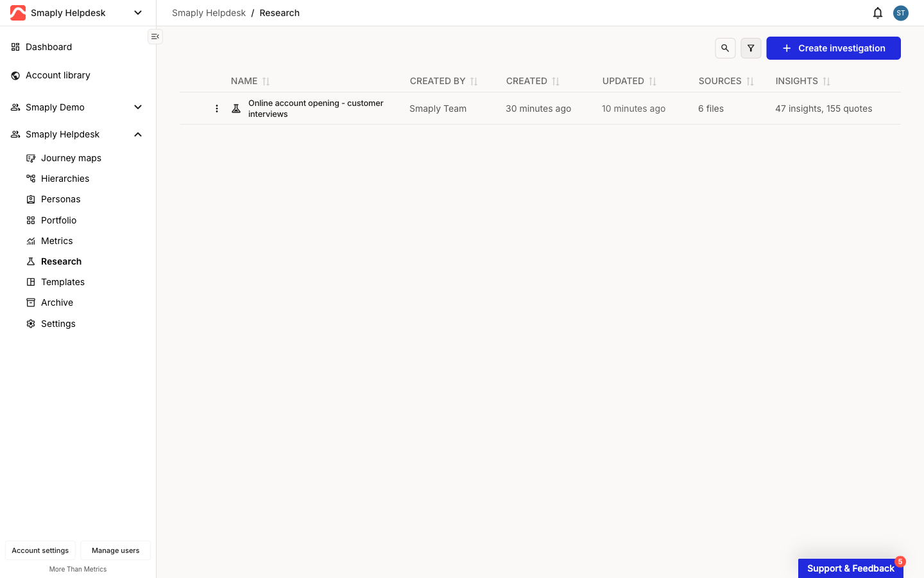The width and height of the screenshot is (924, 578).
Task: Click the Journey maps icon
Action: coord(31,158)
